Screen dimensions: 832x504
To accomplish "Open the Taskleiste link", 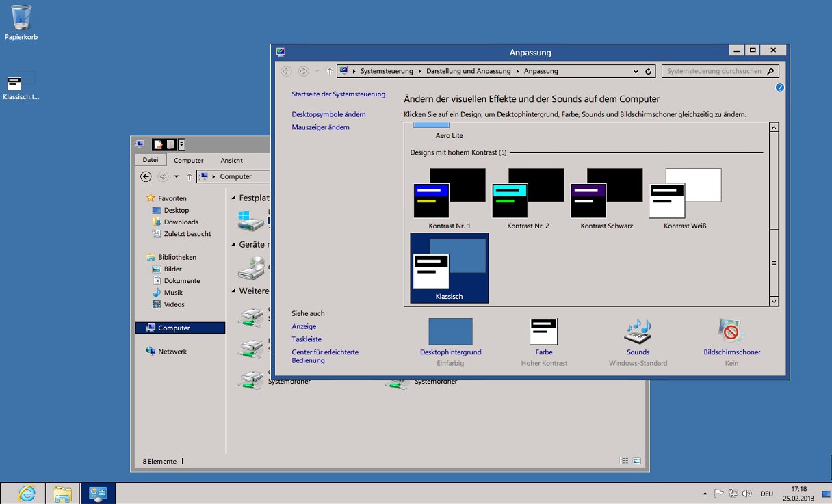I will click(307, 339).
